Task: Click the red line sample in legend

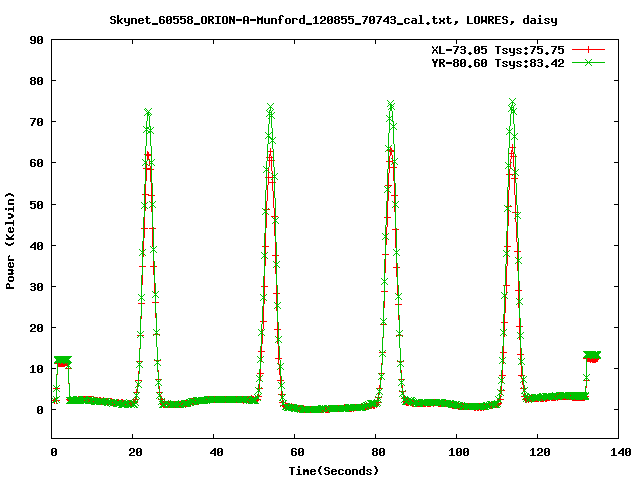Action: click(x=588, y=50)
